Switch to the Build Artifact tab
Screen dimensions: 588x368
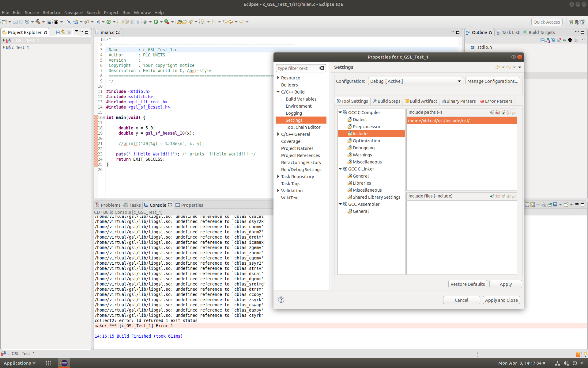(421, 101)
